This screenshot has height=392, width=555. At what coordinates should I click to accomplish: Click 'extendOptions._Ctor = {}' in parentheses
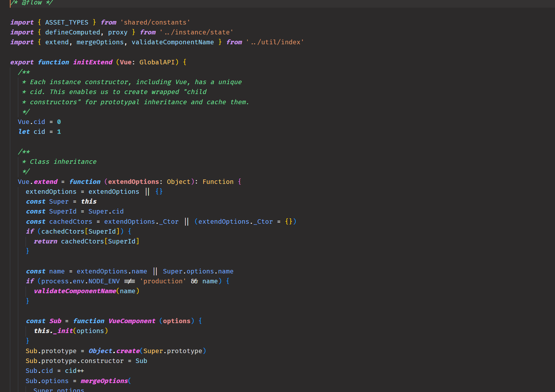point(245,221)
